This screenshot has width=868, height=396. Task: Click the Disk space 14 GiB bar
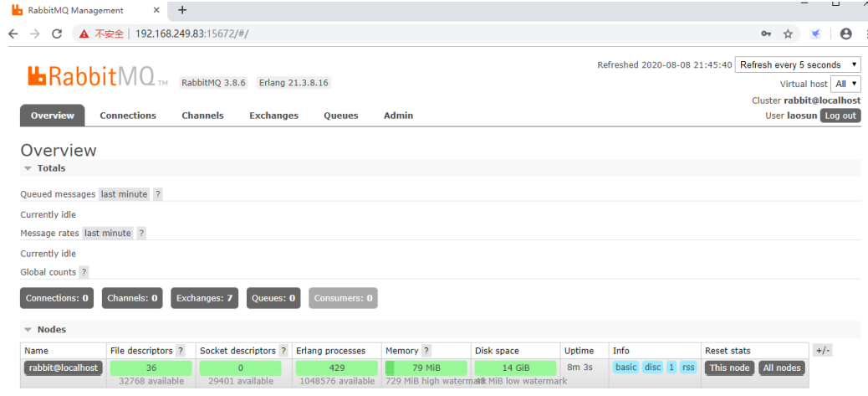click(515, 368)
